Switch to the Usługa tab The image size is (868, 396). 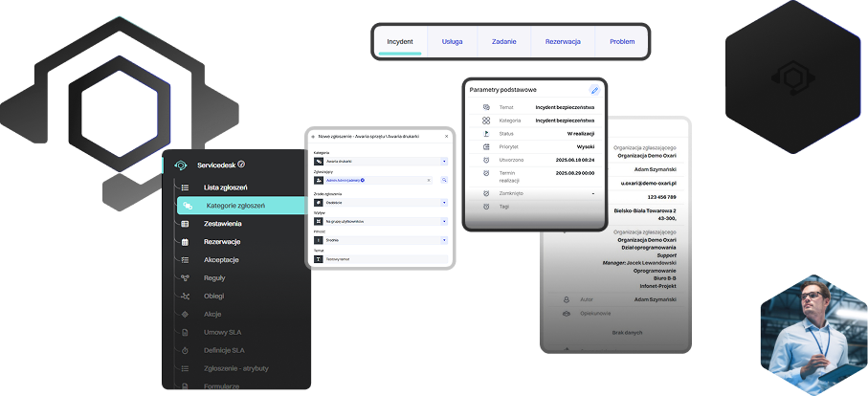tap(453, 42)
